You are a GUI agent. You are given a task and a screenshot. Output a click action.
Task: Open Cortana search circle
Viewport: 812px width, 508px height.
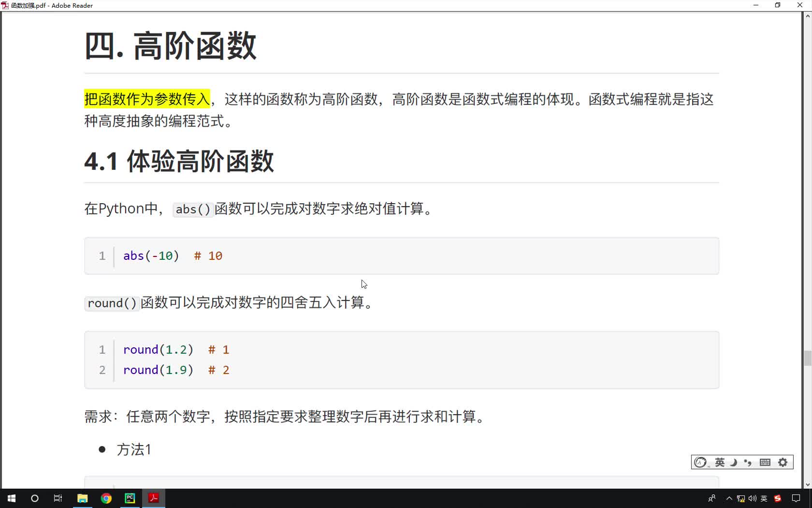coord(35,498)
